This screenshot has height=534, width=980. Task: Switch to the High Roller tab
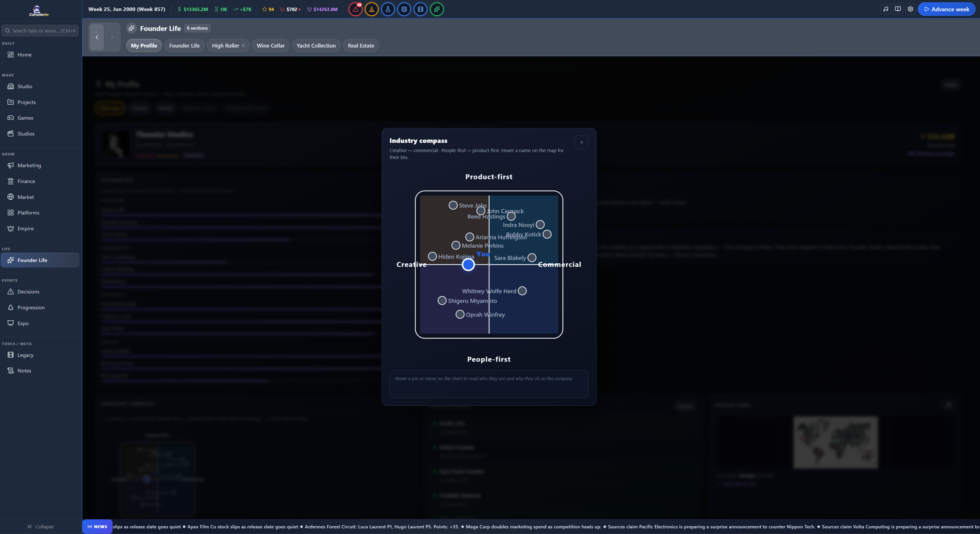[x=228, y=46]
